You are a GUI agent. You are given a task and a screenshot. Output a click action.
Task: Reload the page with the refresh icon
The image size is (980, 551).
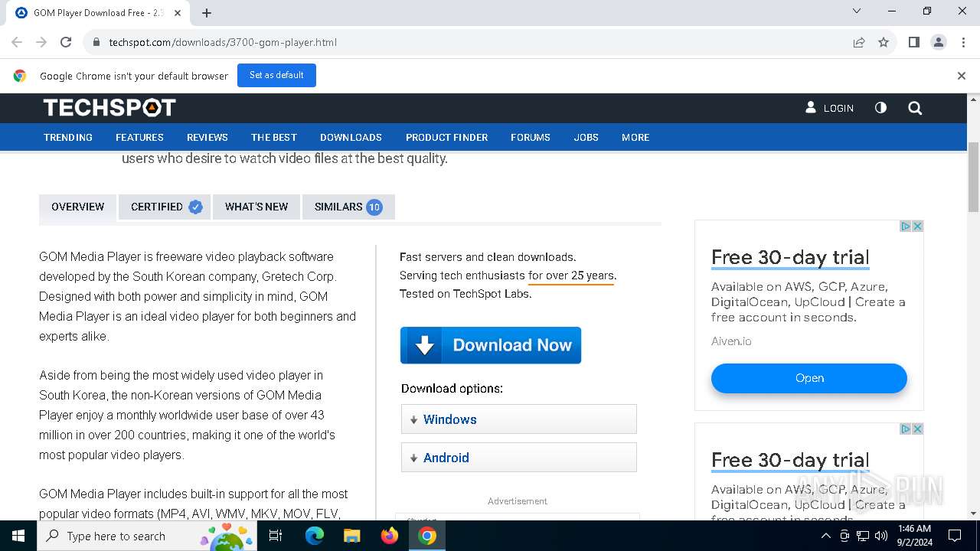point(66,42)
